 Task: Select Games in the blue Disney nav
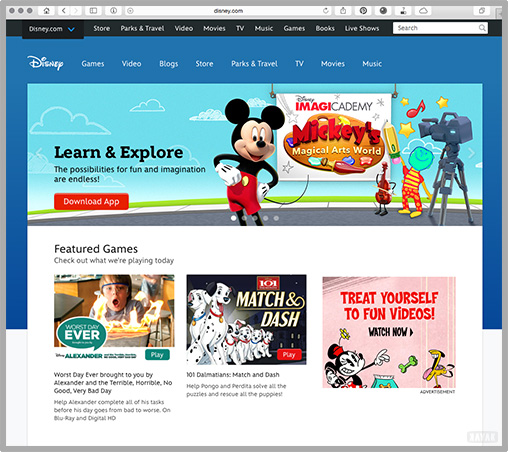pyautogui.click(x=93, y=64)
